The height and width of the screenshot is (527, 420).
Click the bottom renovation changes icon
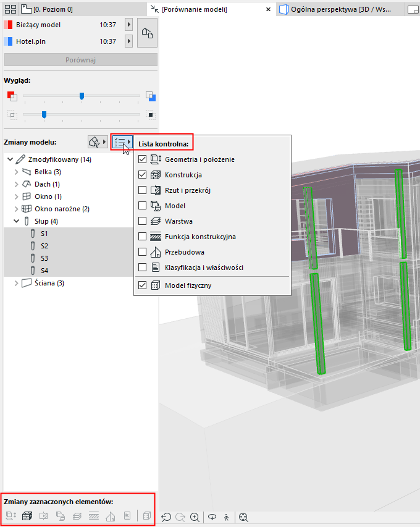click(111, 516)
